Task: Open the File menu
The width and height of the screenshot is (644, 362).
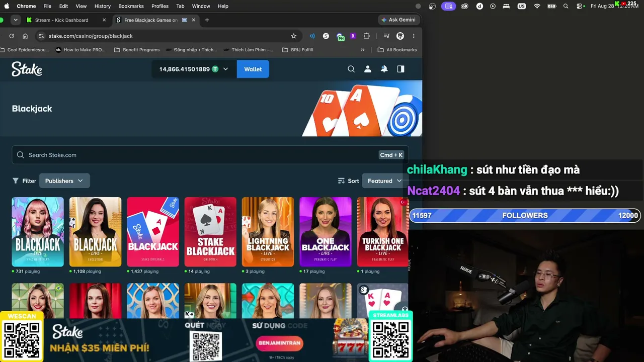Action: click(x=47, y=6)
